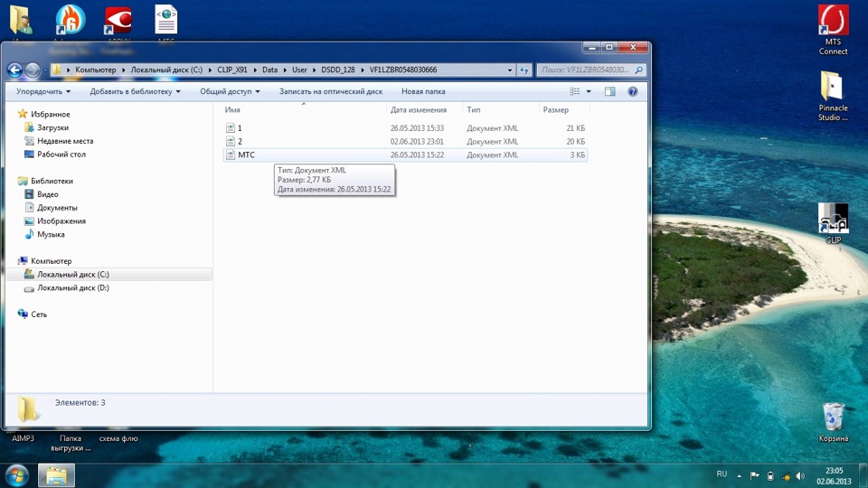Change view with the view mode icon
868x488 pixels.
575,91
